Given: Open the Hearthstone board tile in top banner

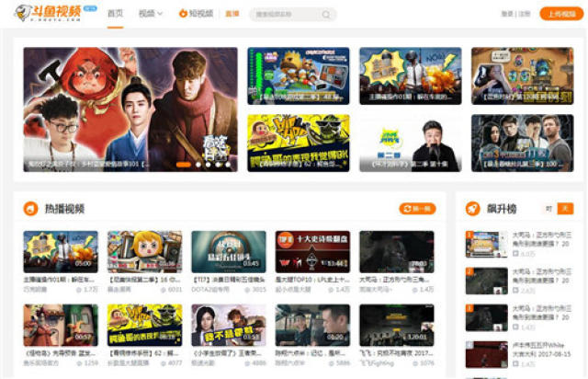Looking at the screenshot, I should (523, 75).
